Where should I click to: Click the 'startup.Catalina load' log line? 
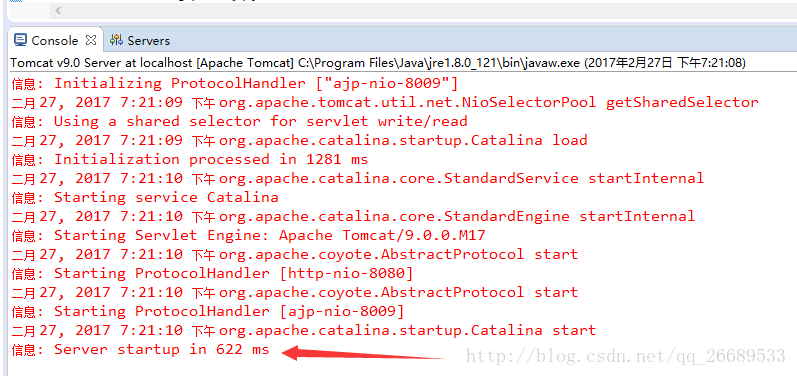299,140
